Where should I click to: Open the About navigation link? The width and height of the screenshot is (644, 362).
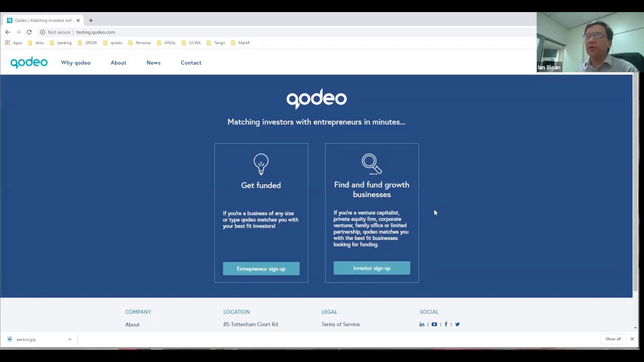[118, 63]
